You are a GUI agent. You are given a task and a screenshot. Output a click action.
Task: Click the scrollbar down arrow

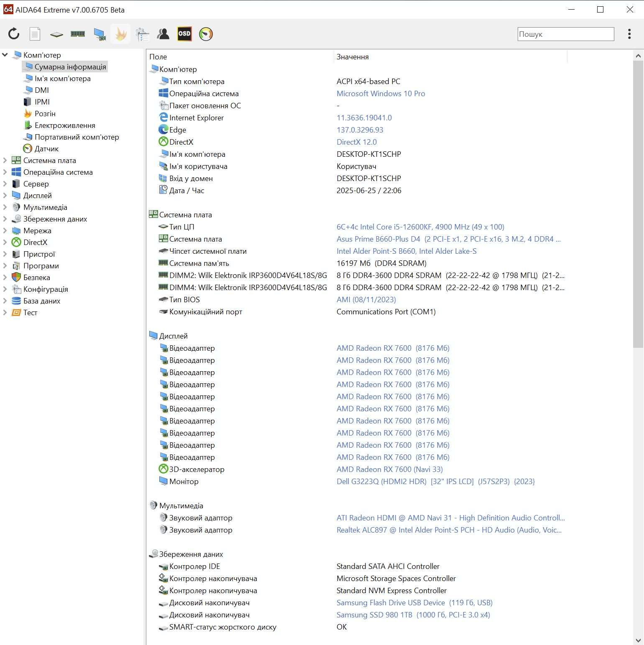coord(638,640)
